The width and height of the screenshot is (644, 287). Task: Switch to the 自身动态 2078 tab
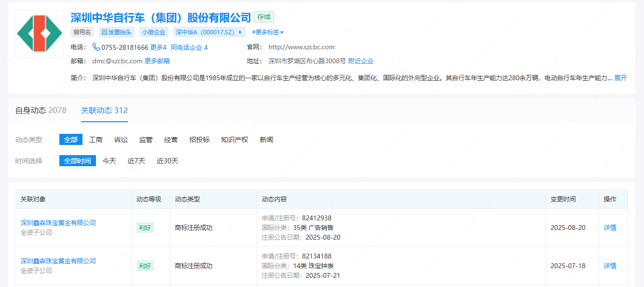pos(41,111)
